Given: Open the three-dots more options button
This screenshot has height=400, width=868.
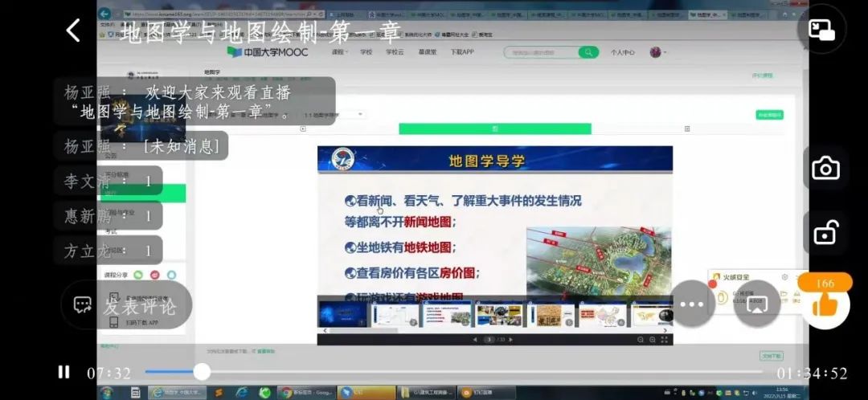Looking at the screenshot, I should pyautogui.click(x=693, y=304).
